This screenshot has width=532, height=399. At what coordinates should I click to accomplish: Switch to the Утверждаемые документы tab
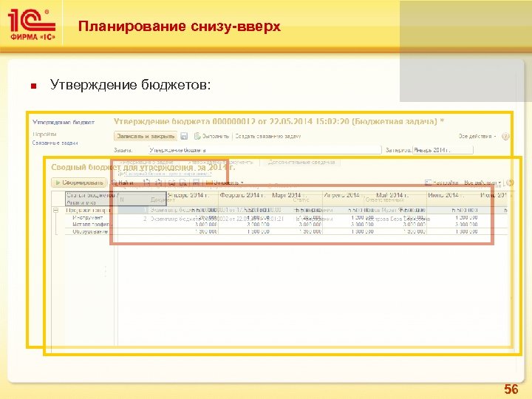pyautogui.click(x=220, y=162)
